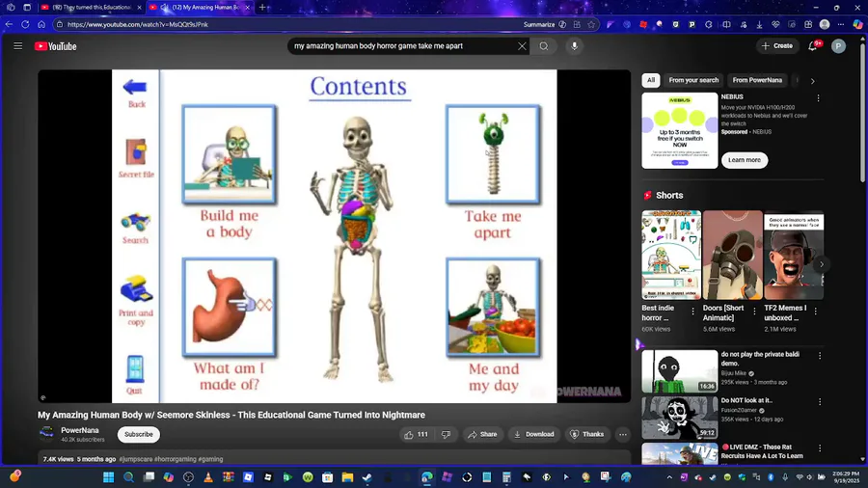The image size is (868, 488).
Task: Open Windows taskbar search
Action: pos(128,477)
